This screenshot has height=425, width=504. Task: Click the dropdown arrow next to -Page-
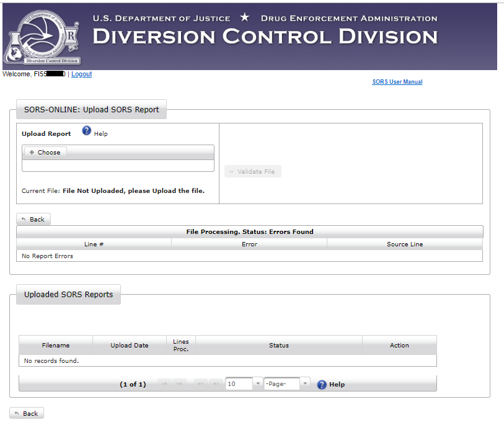(305, 383)
